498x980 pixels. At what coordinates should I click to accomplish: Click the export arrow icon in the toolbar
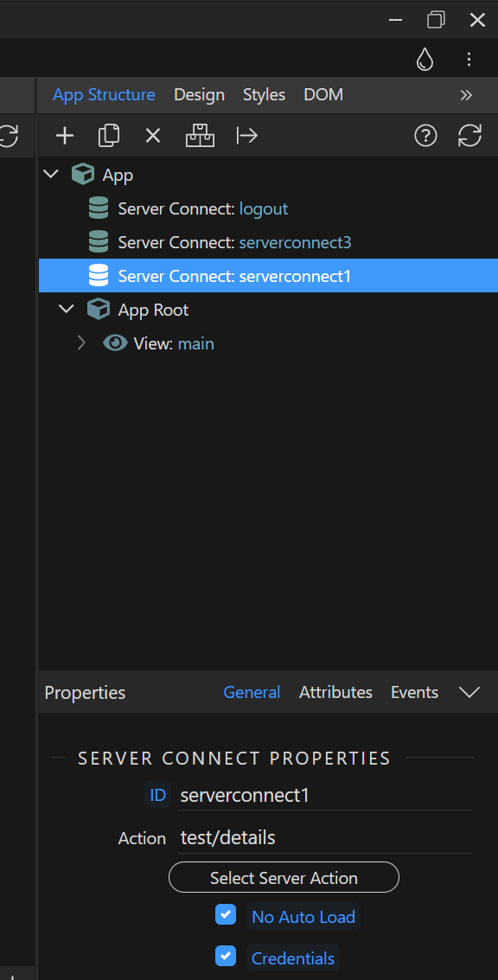[x=246, y=135]
